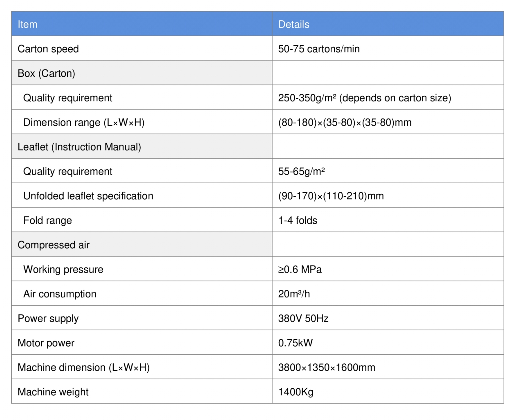Click the "3800×1350×1600mm" machine dimension value
The height and width of the screenshot is (420, 516).
(327, 367)
